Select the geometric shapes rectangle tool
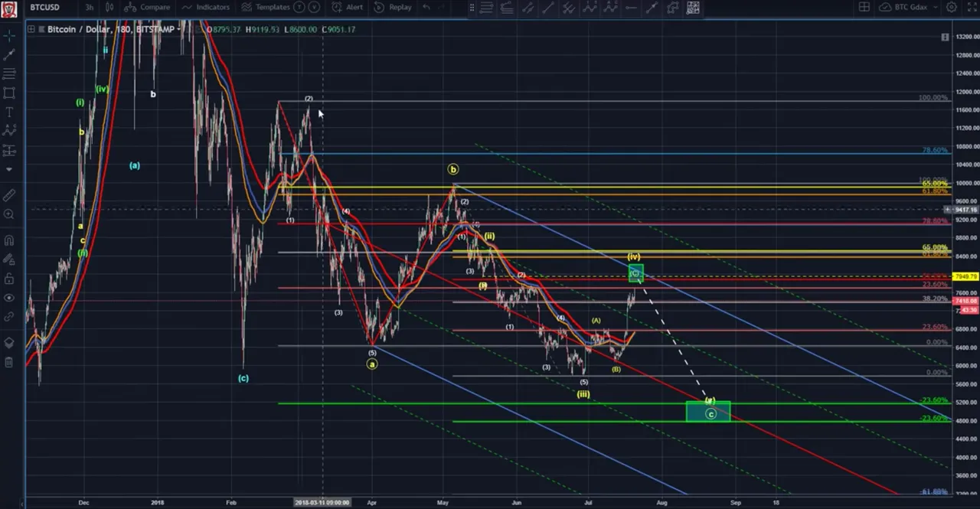Image resolution: width=980 pixels, height=509 pixels. [9, 93]
